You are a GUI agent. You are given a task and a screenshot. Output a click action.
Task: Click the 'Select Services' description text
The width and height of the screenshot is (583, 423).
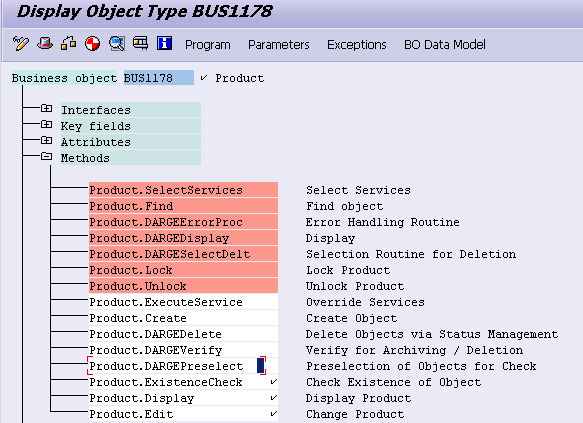pos(358,190)
